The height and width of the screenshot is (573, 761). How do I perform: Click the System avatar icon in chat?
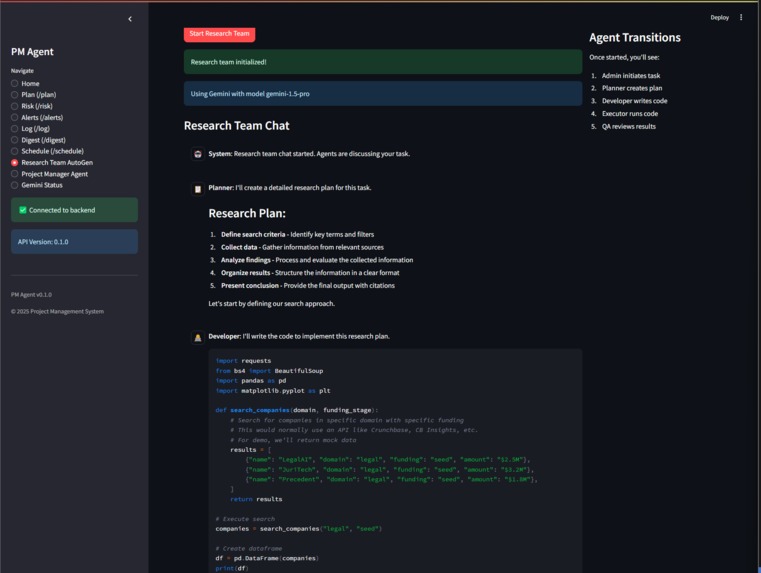[198, 154]
